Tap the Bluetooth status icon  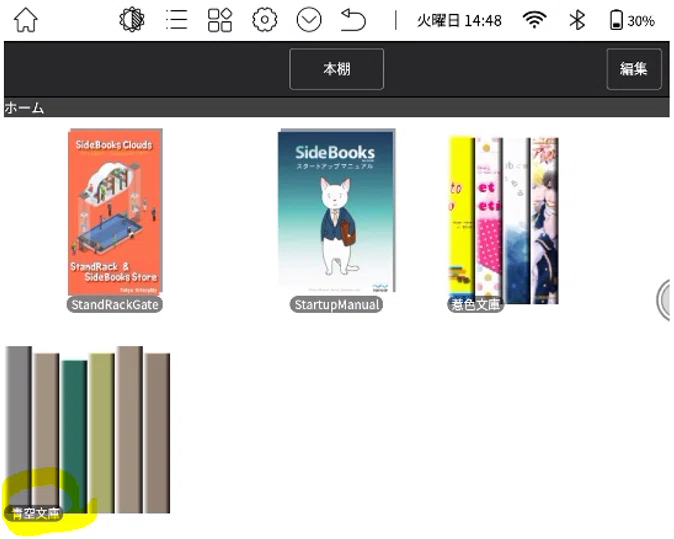click(x=577, y=20)
